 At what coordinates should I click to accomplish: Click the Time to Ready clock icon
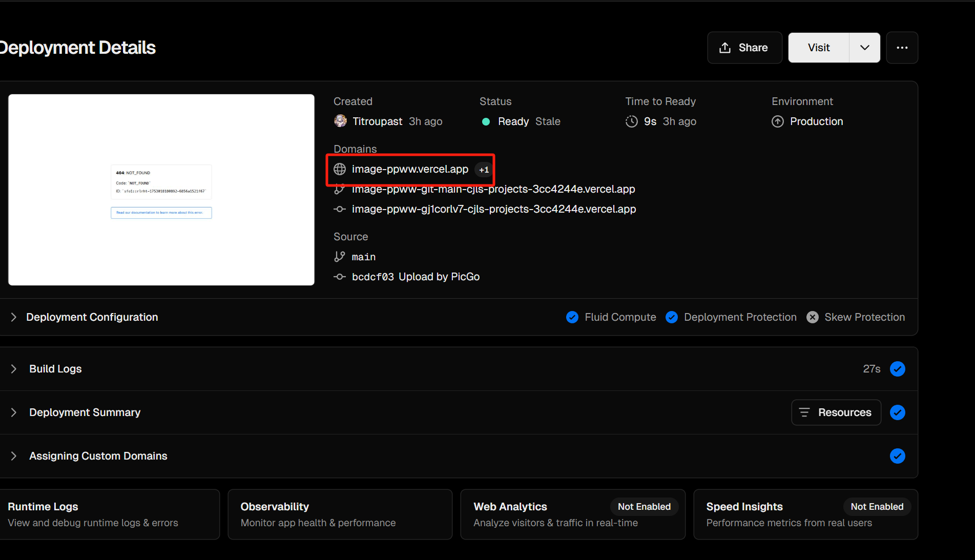point(632,121)
